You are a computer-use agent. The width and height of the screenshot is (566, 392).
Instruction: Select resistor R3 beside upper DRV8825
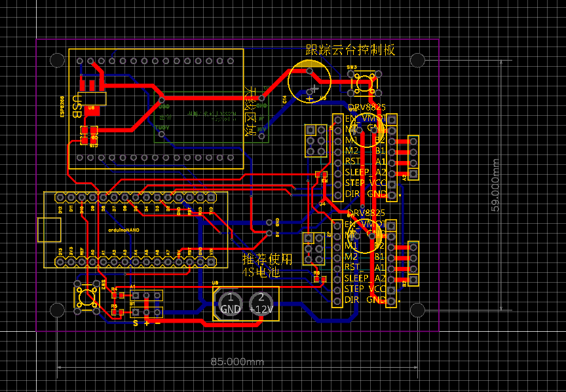tap(321, 175)
